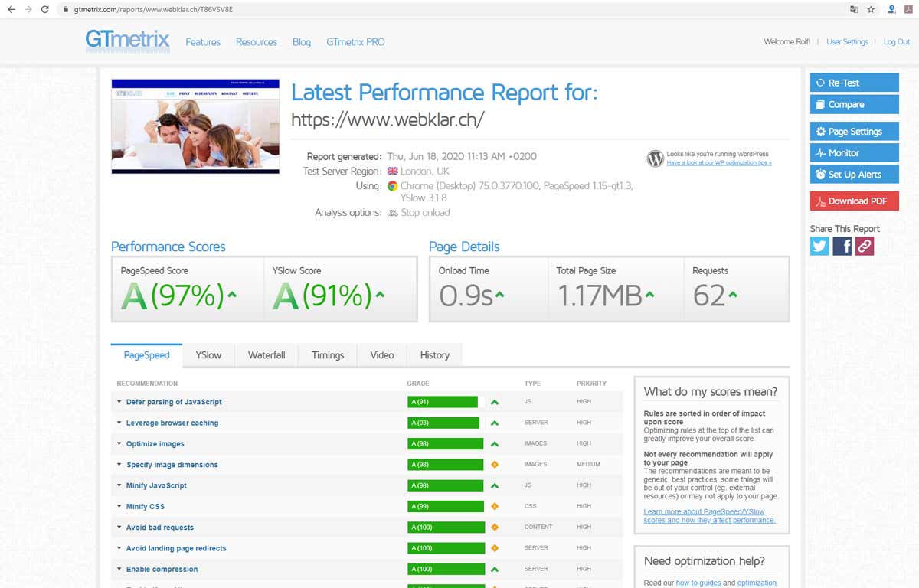Screen dimensions: 919x588
Task: Click the green arrow next to Onload Time
Action: coord(499,295)
